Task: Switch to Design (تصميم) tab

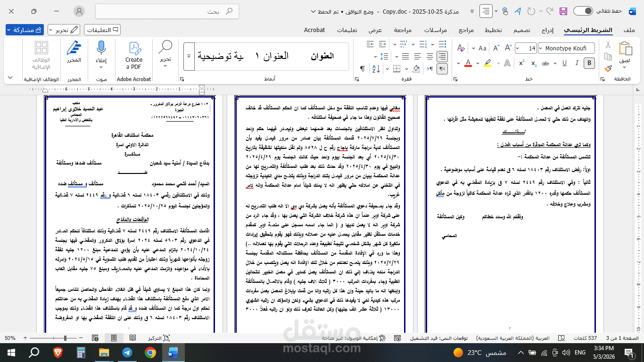Action: tap(521, 30)
